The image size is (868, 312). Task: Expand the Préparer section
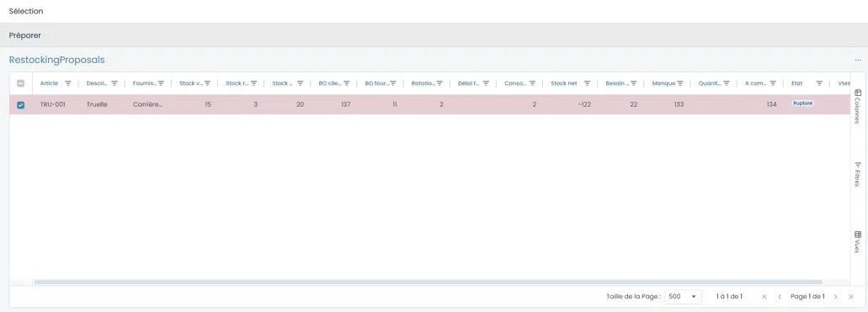point(434,34)
